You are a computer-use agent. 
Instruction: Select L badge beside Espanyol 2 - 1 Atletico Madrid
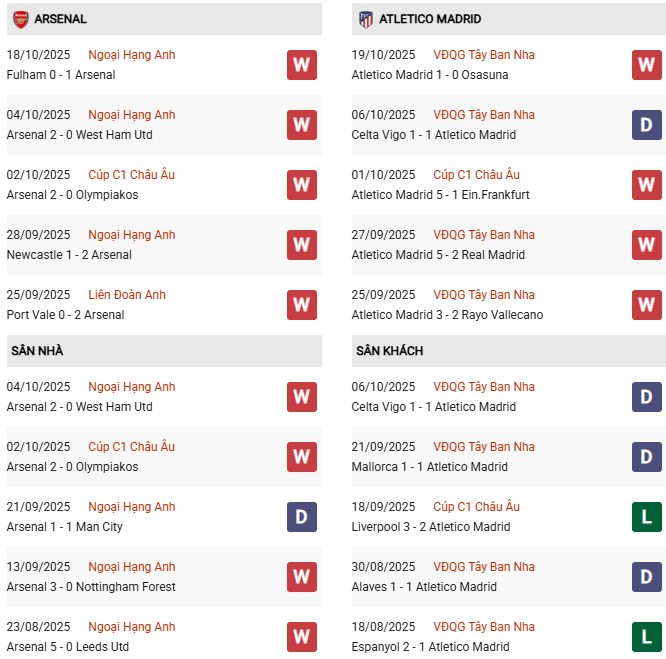click(x=647, y=637)
